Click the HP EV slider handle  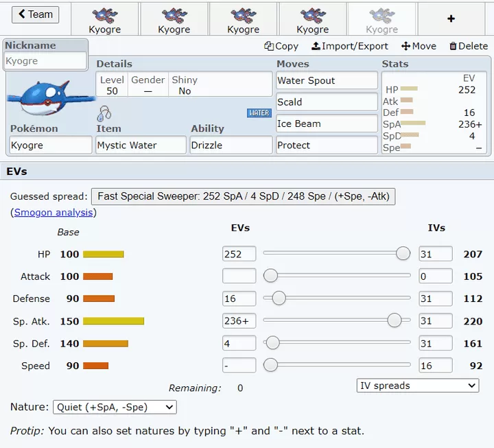point(403,253)
